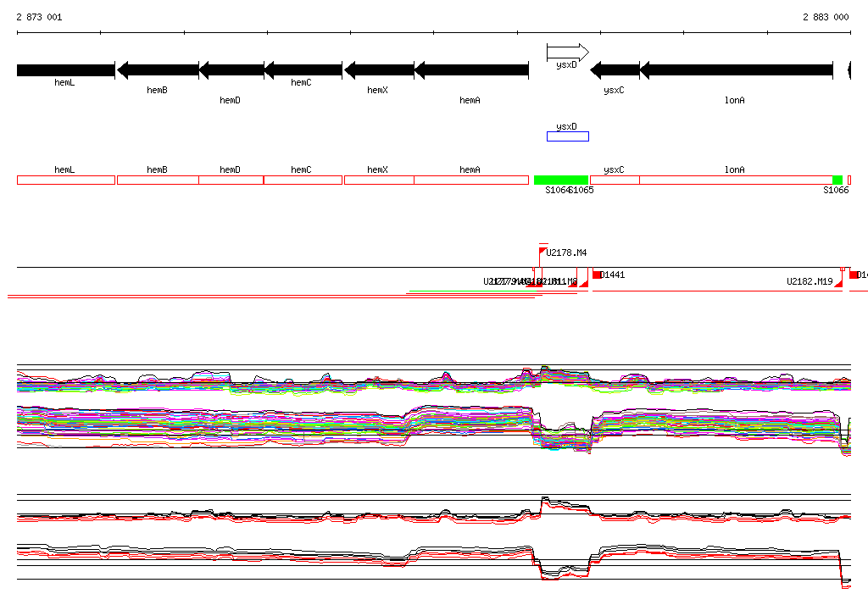Select the red-outlined lonA box

tap(736, 180)
